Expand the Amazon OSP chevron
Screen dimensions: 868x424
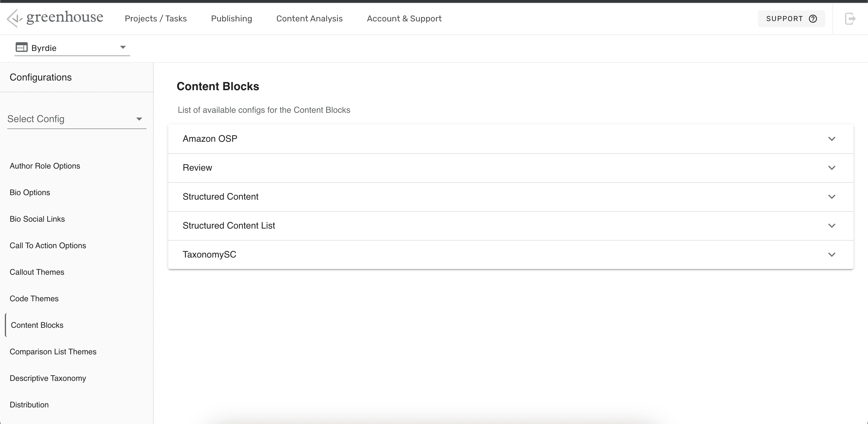coord(831,139)
